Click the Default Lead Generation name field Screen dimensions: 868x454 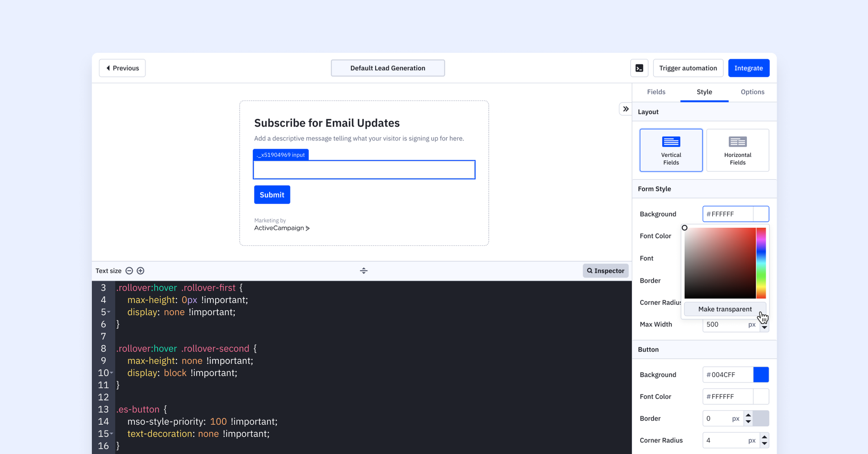click(387, 68)
